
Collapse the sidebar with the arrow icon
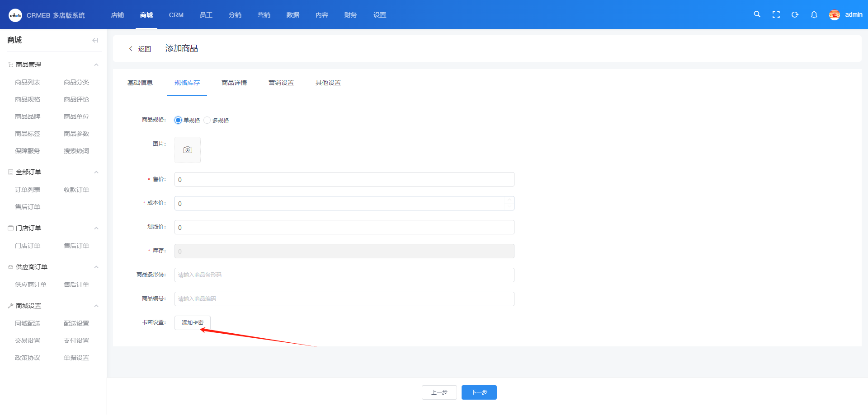pos(95,40)
